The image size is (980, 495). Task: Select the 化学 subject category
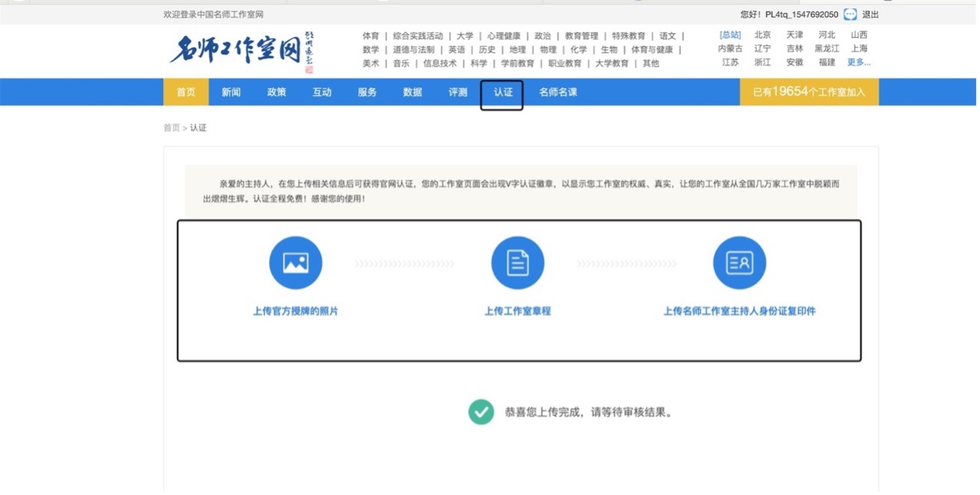(578, 50)
